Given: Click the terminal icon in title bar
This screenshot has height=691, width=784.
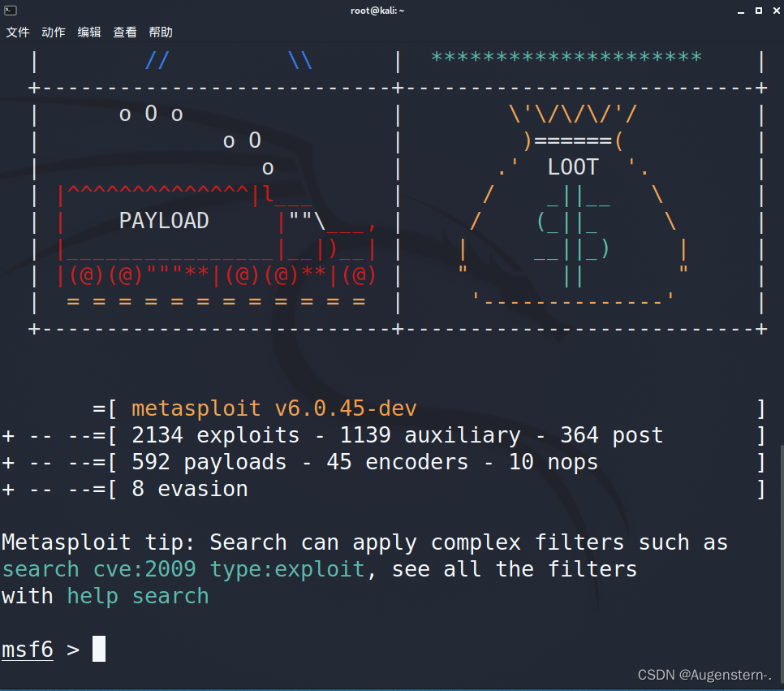Looking at the screenshot, I should click(11, 10).
